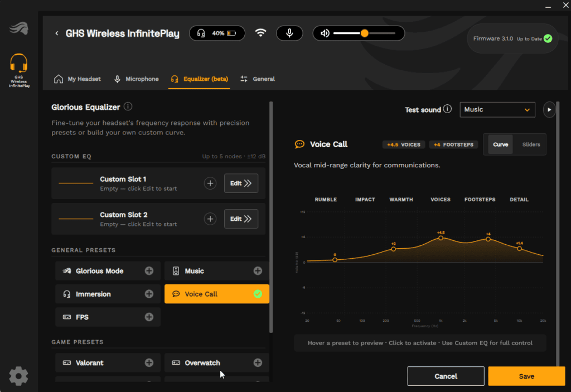
Task: Click Voice Call active green checkmark
Action: point(258,294)
